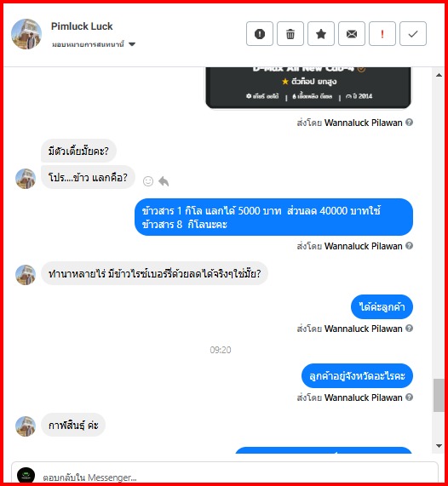The height and width of the screenshot is (486, 448).
Task: Star this conversation with the star icon
Action: click(x=321, y=34)
